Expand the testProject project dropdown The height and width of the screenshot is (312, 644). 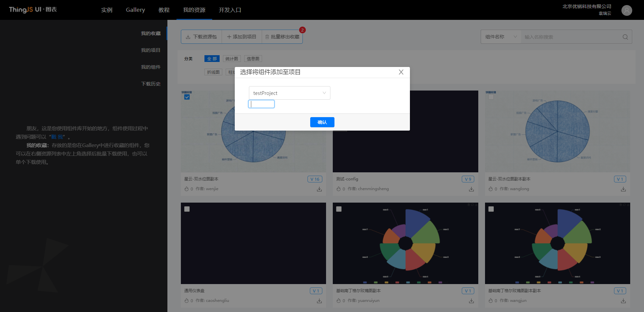pos(290,93)
